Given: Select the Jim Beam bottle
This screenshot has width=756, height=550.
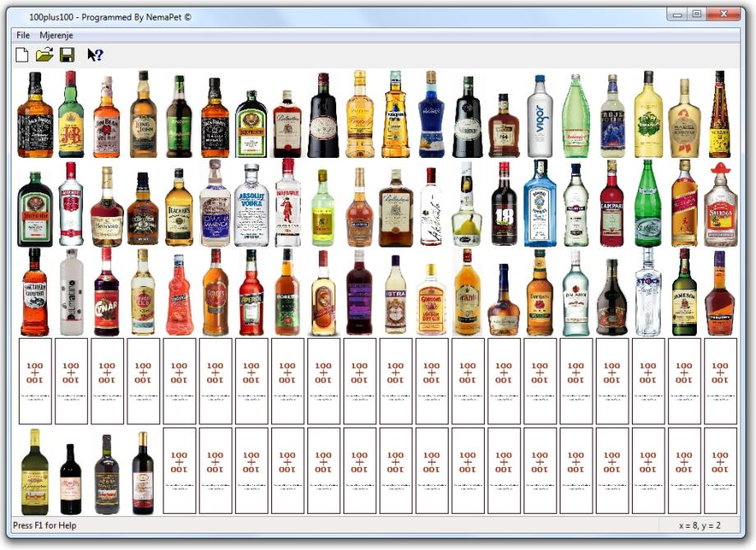Looking at the screenshot, I should [107, 117].
